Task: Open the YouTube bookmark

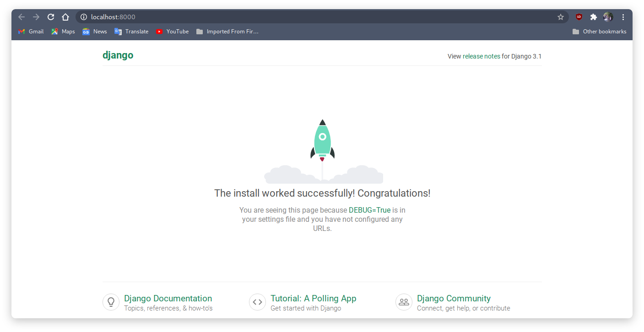Action: [x=172, y=32]
